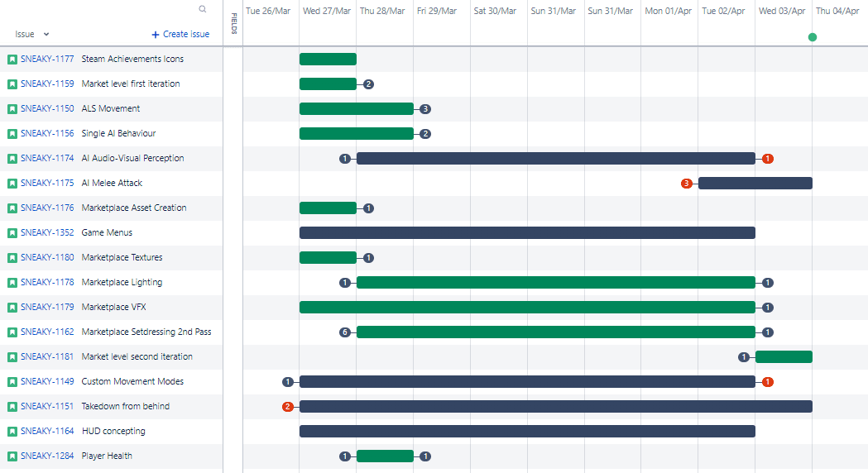Open issue link SNEAKY-1156
The width and height of the screenshot is (868, 473).
pyautogui.click(x=47, y=133)
